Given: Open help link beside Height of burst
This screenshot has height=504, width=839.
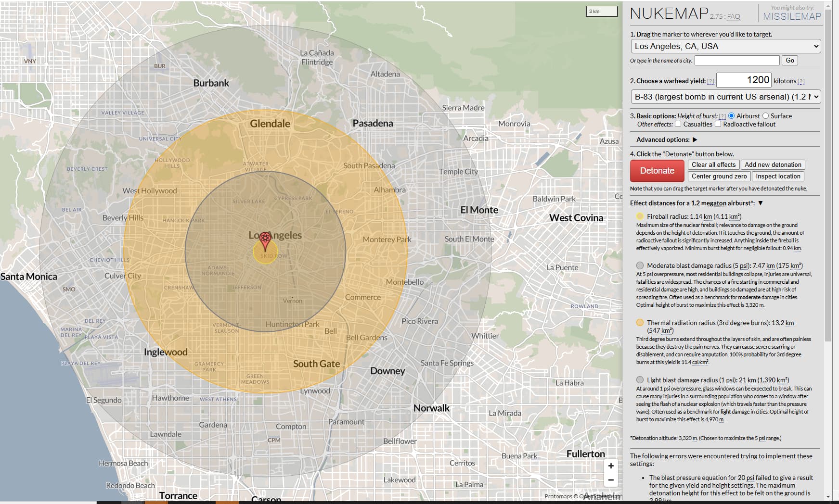Looking at the screenshot, I should [x=722, y=116].
